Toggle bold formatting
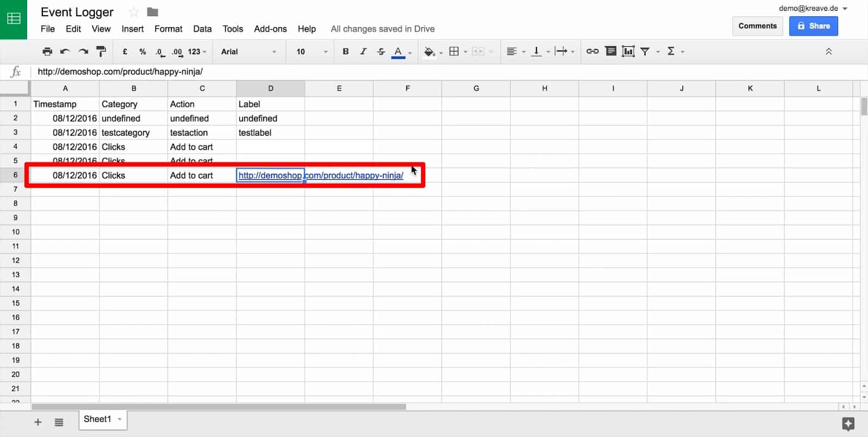The height and width of the screenshot is (437, 868). tap(346, 52)
